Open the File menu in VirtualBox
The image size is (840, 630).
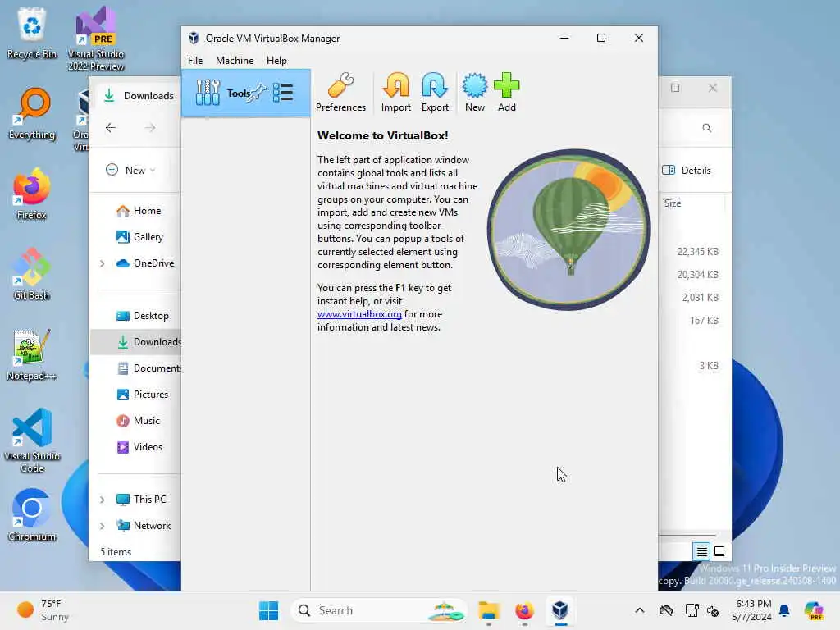click(195, 61)
